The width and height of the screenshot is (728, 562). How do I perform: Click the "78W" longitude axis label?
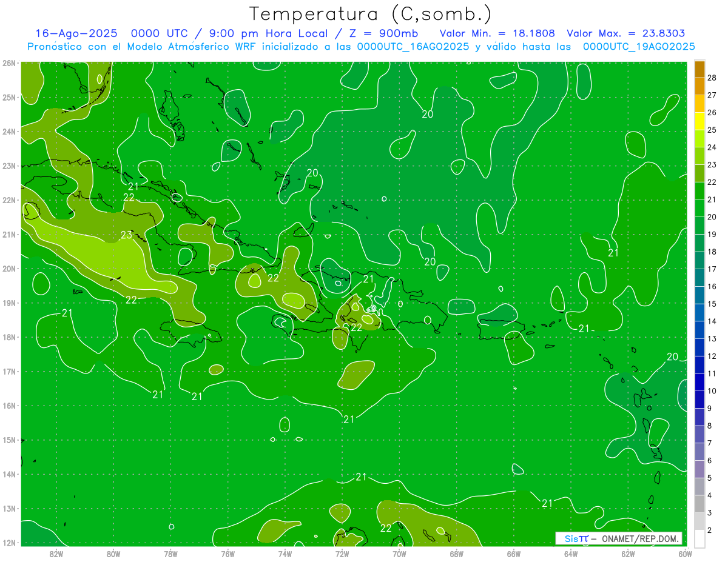(170, 554)
